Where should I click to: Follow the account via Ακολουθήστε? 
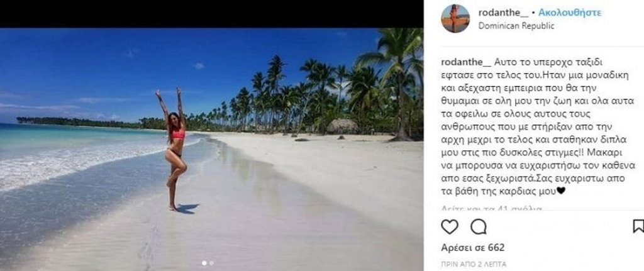[570, 13]
